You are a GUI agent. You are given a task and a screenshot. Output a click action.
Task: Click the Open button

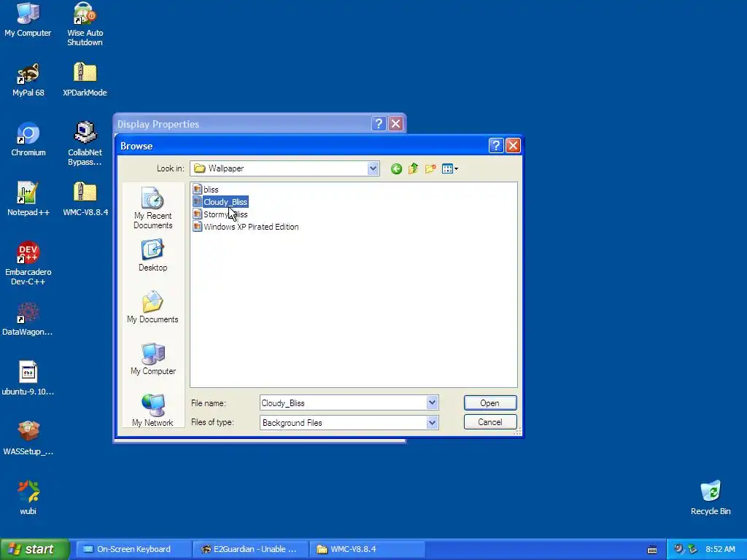(490, 402)
